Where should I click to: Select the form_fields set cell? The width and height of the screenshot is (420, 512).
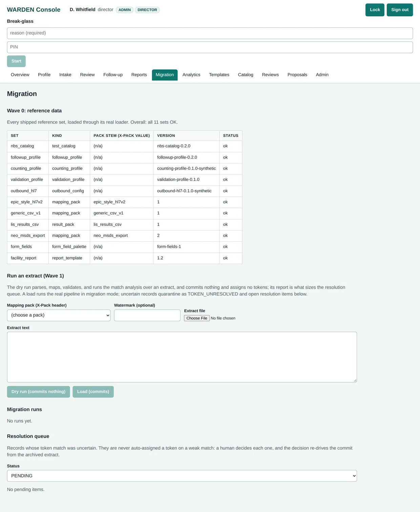pyautogui.click(x=28, y=247)
